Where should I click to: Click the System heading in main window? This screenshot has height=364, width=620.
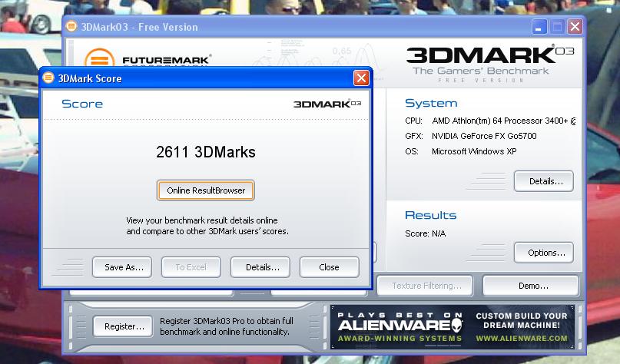[x=431, y=103]
